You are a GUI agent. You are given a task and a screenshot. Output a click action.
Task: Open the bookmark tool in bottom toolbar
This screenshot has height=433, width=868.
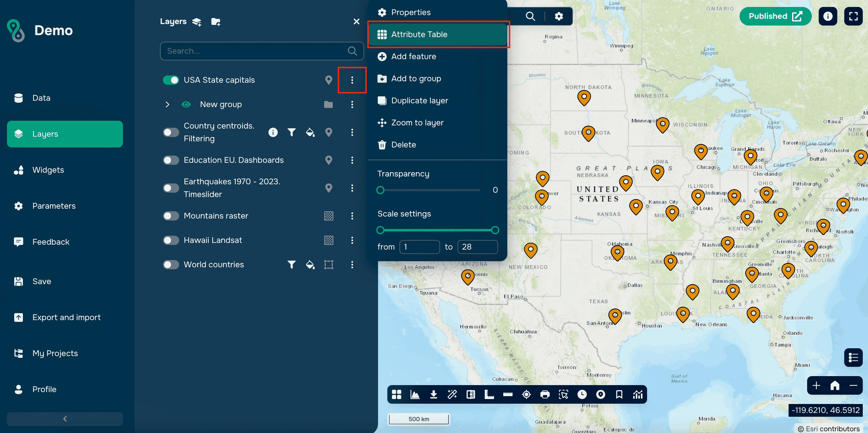(619, 394)
